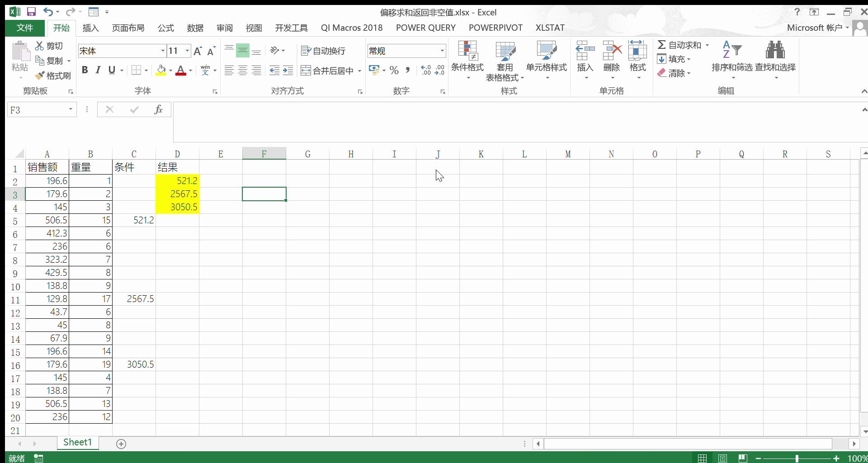The image size is (868, 463).
Task: Open the font size dropdown
Action: (x=187, y=51)
